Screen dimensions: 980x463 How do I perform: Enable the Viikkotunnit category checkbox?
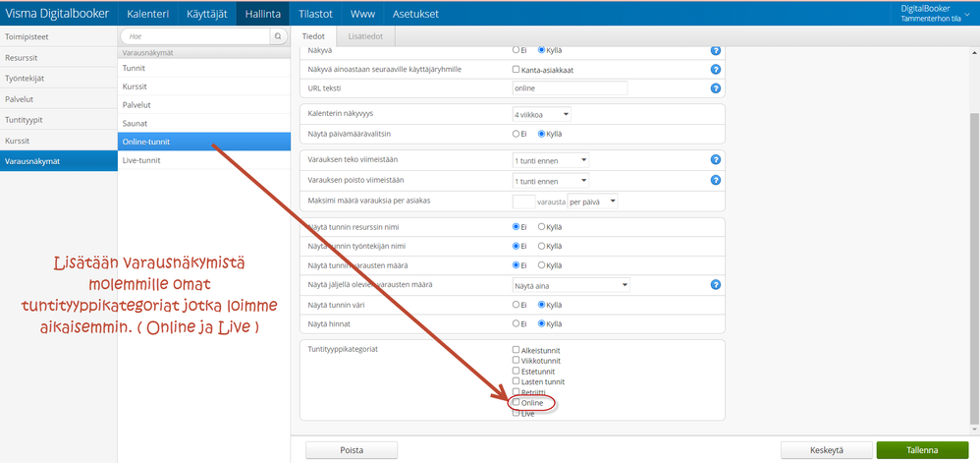tap(516, 360)
